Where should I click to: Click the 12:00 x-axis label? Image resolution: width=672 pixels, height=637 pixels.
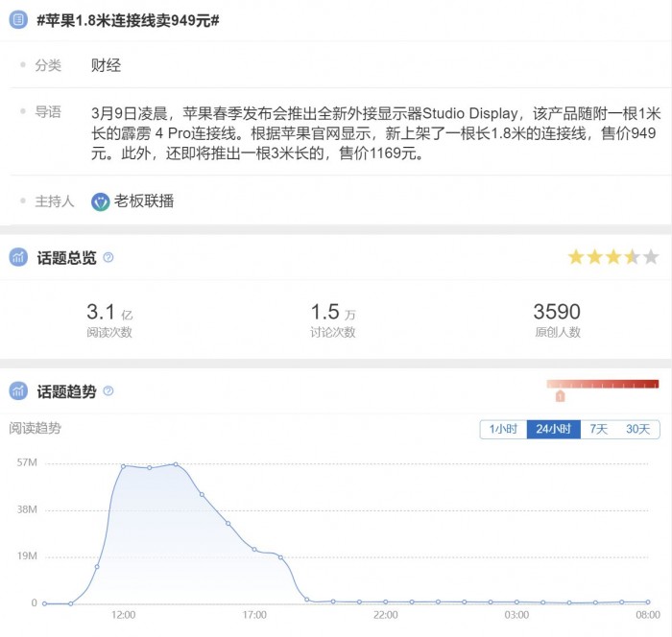pos(124,615)
